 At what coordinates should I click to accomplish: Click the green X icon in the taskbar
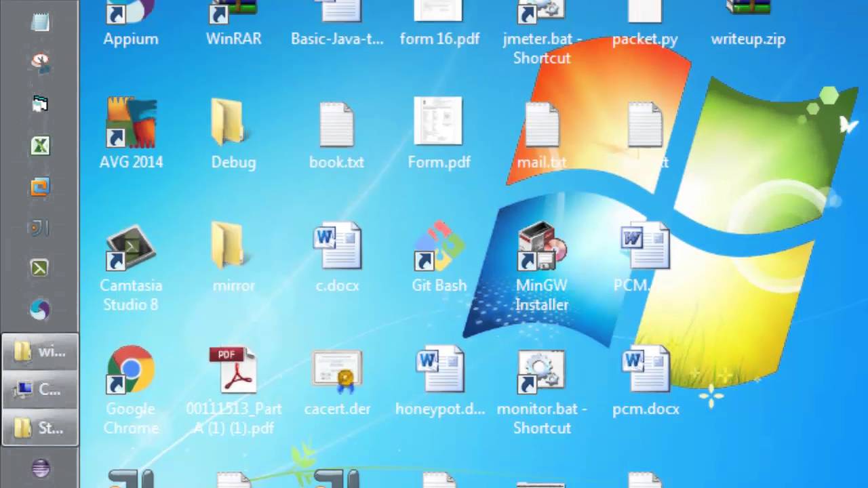40,268
